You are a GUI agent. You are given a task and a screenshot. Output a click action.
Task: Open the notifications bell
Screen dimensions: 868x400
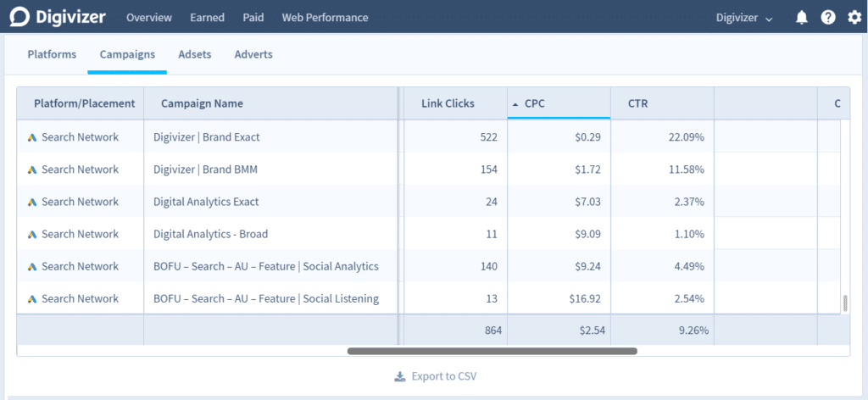(x=801, y=18)
